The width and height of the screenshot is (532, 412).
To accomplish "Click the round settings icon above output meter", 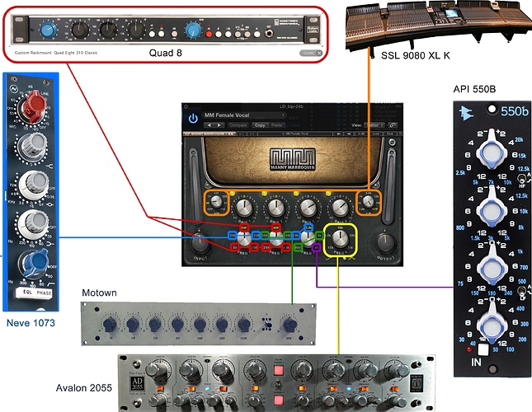I will click(x=392, y=143).
